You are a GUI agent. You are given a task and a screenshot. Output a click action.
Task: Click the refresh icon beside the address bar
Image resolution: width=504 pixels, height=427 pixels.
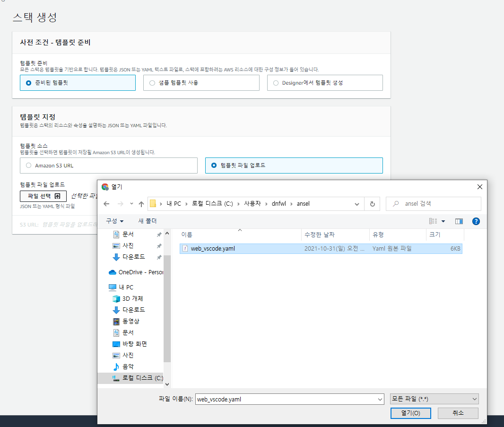373,203
